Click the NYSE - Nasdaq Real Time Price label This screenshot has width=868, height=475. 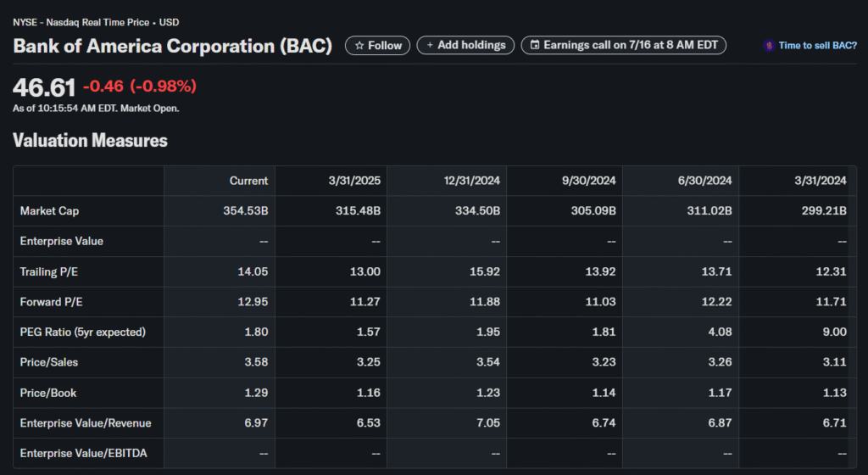pos(81,23)
